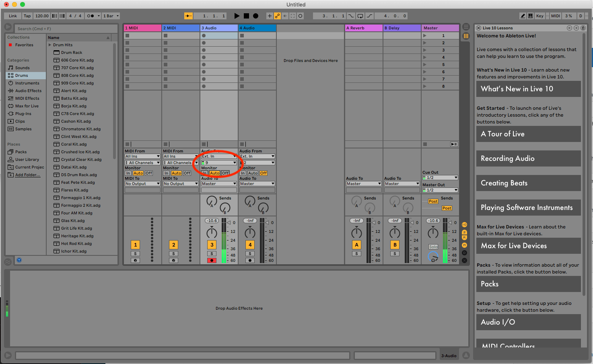Set 3 Audio monitoring to In
The image size is (593, 364).
click(x=204, y=173)
